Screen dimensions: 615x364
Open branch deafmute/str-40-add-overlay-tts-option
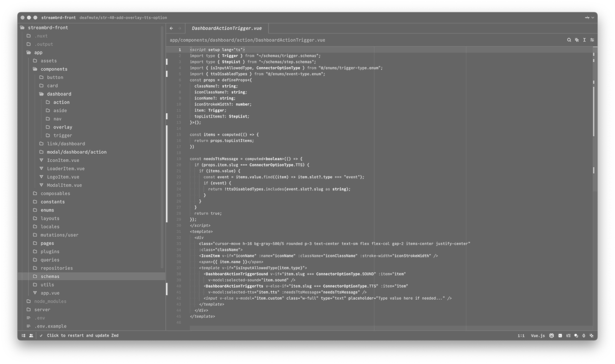[123, 17]
